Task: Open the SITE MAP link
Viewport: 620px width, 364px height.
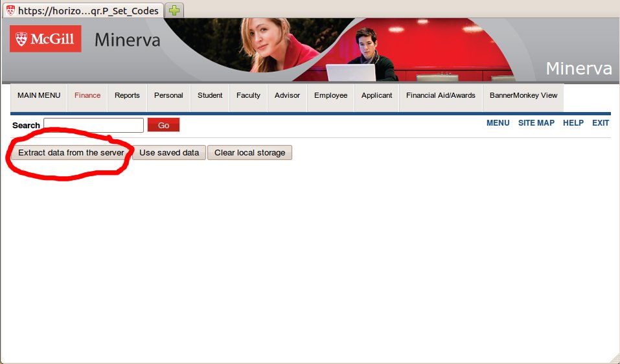Action: pos(536,123)
